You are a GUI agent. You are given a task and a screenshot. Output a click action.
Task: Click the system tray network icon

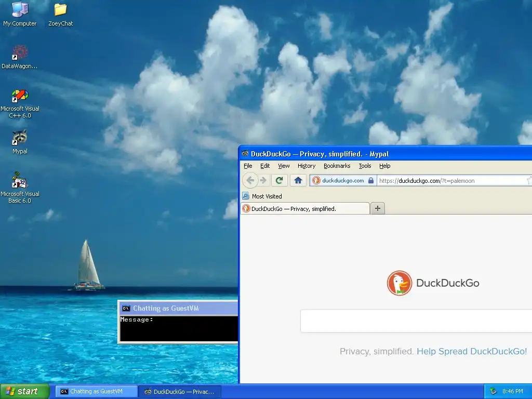click(x=493, y=391)
